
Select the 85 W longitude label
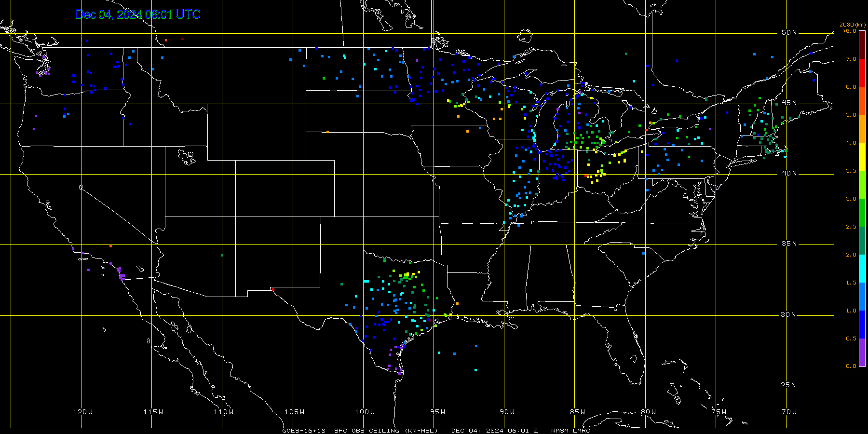(578, 412)
